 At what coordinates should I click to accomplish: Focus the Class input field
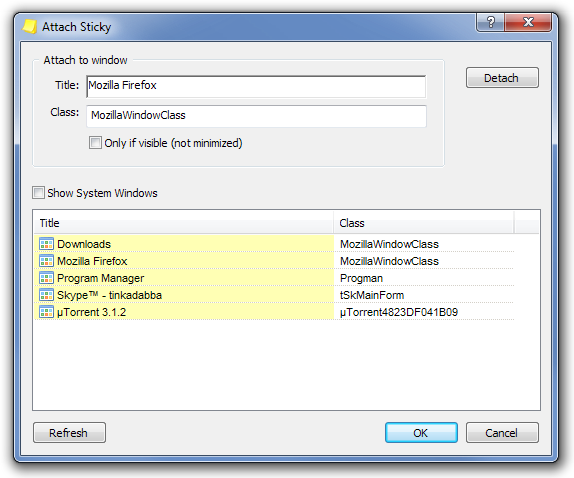(x=256, y=116)
